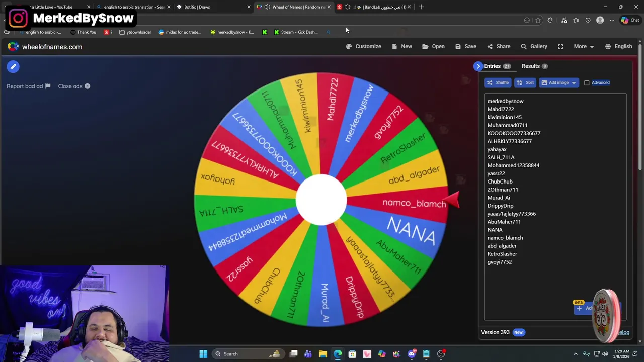644x362 pixels.
Task: Switch to english to arabic translation tab
Action: click(133, 7)
